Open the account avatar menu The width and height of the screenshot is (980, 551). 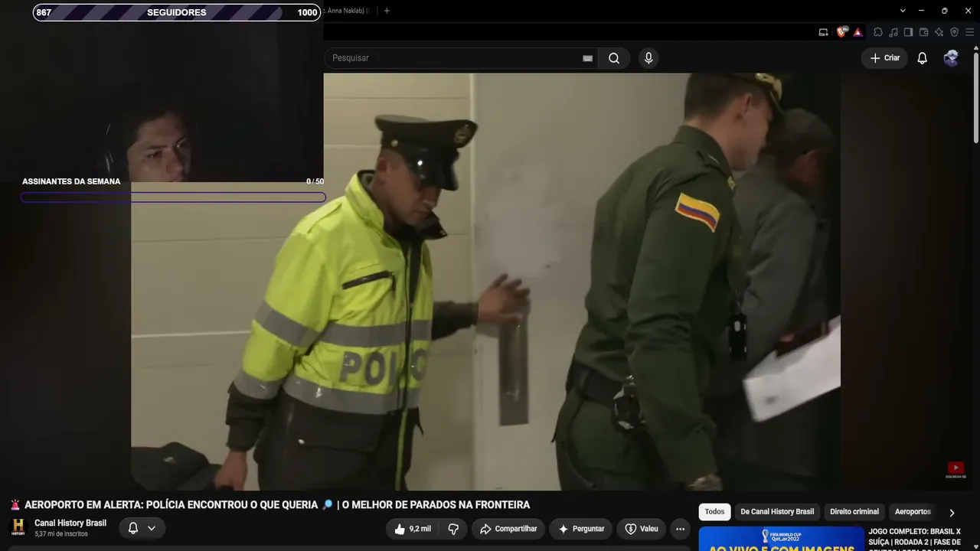[951, 58]
